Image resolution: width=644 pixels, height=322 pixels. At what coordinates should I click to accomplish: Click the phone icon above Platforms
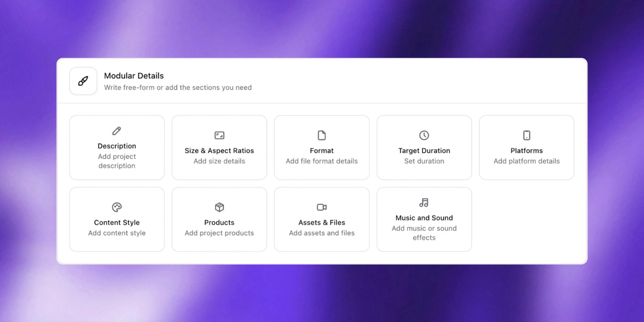coord(527,135)
